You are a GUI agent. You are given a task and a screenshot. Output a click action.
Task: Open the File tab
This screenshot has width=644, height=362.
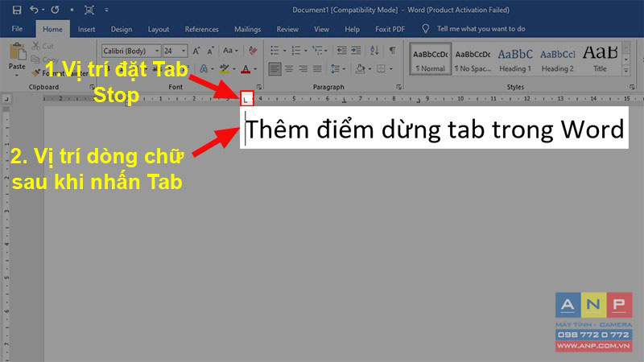pyautogui.click(x=17, y=29)
